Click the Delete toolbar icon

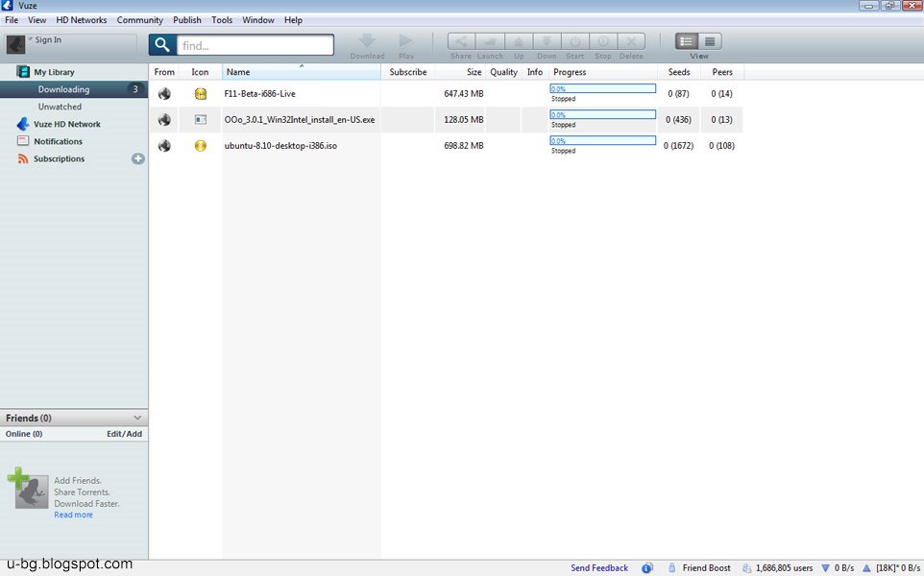point(631,41)
